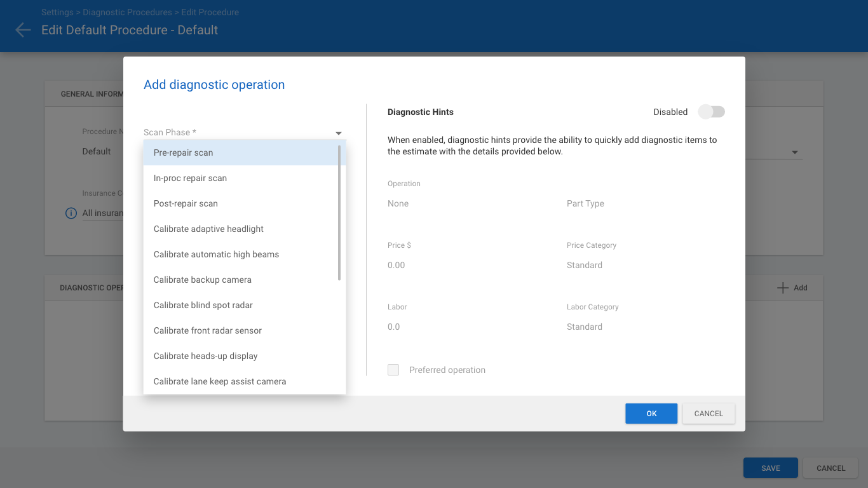The height and width of the screenshot is (488, 868).
Task: Select Pre-repair scan option
Action: [245, 152]
